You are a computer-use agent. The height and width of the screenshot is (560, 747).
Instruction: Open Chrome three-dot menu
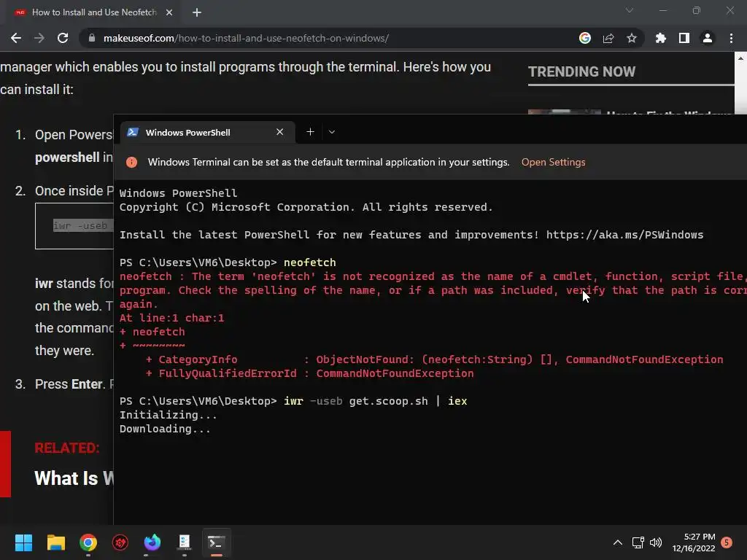731,38
